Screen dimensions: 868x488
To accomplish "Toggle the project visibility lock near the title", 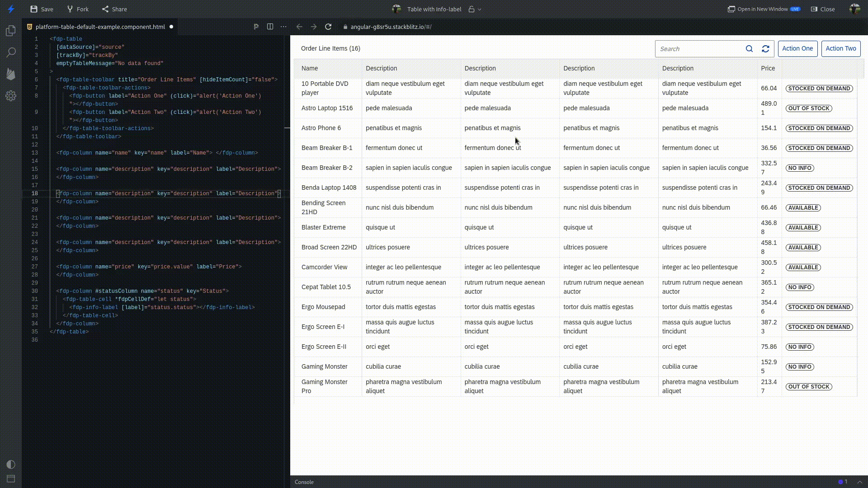I will tap(472, 9).
